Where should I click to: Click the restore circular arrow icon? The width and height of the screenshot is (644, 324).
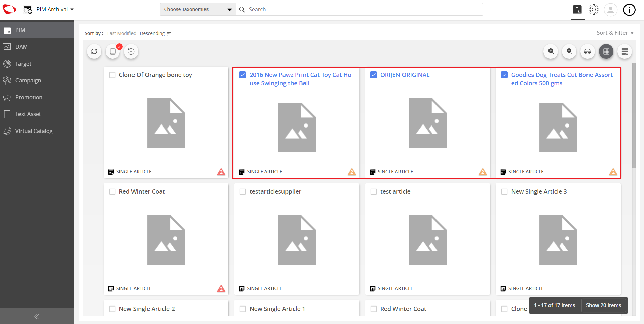point(131,51)
